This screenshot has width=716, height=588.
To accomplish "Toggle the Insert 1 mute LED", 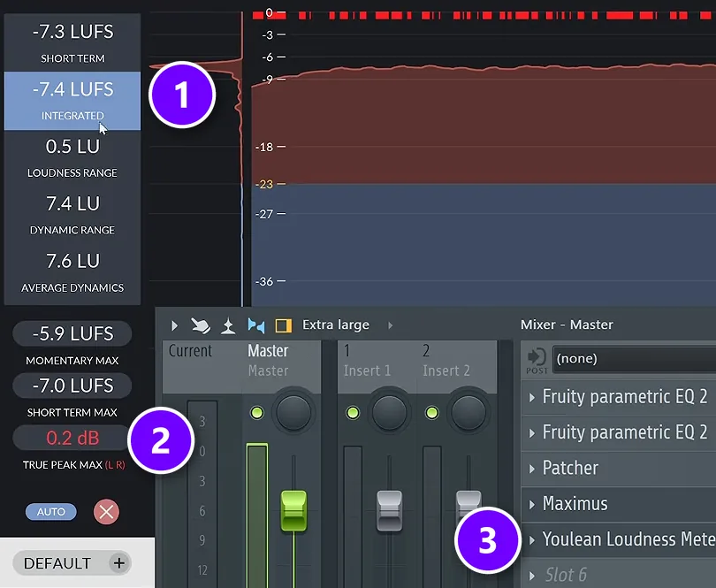I will click(353, 413).
